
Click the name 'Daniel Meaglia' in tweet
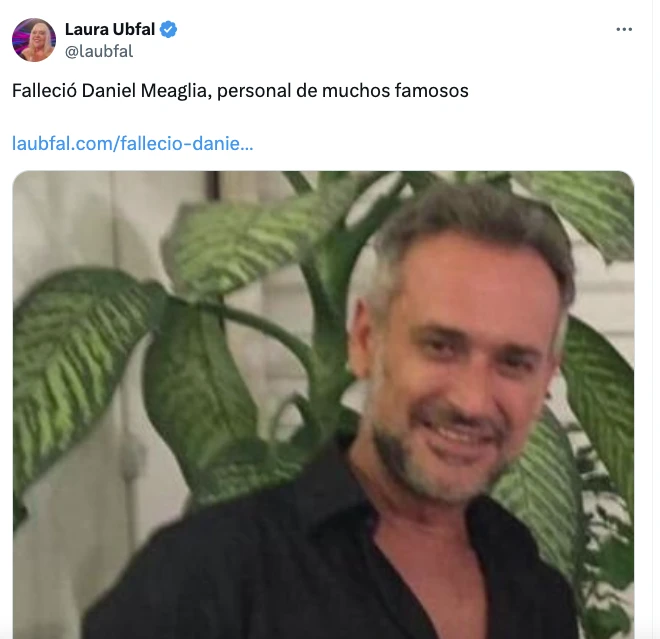[144, 91]
